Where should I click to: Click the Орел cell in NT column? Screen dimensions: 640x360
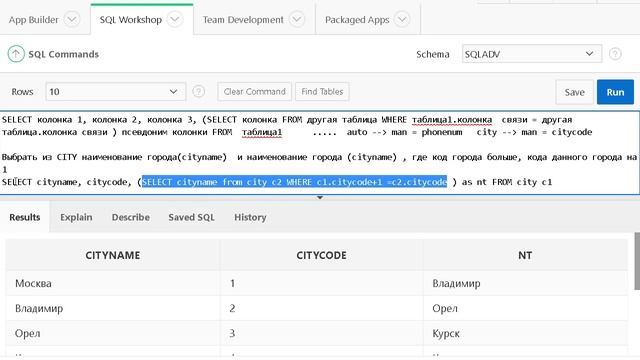525,308
